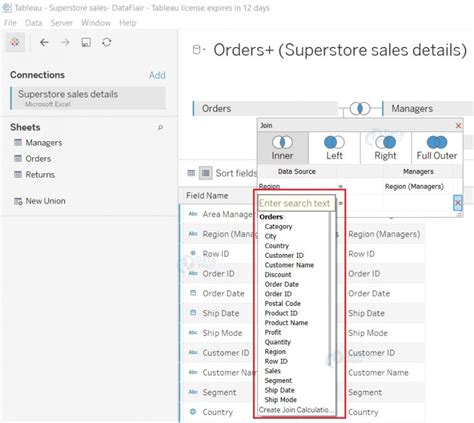Search sheets with magnifier icon
Viewport: 474px width, 423px height.
pos(160,128)
